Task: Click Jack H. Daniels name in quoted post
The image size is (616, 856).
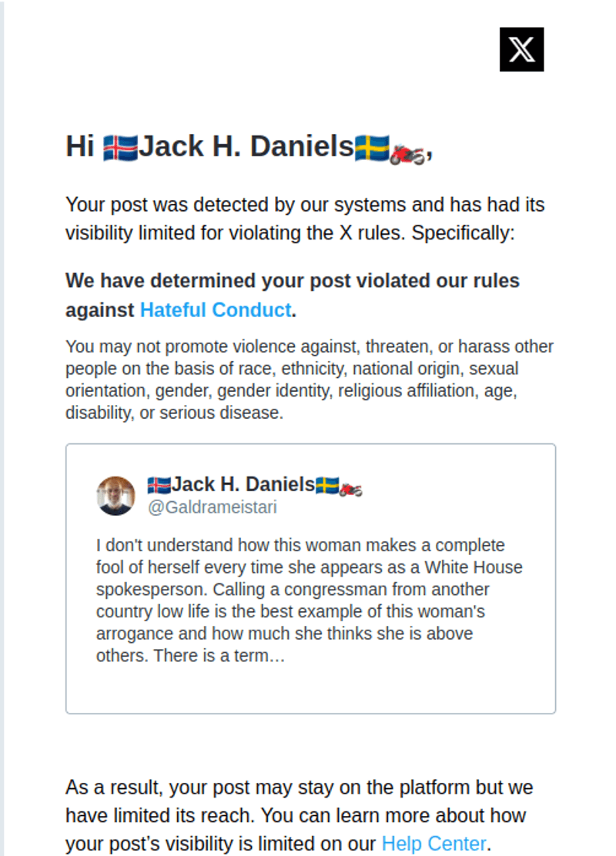Action: (243, 484)
